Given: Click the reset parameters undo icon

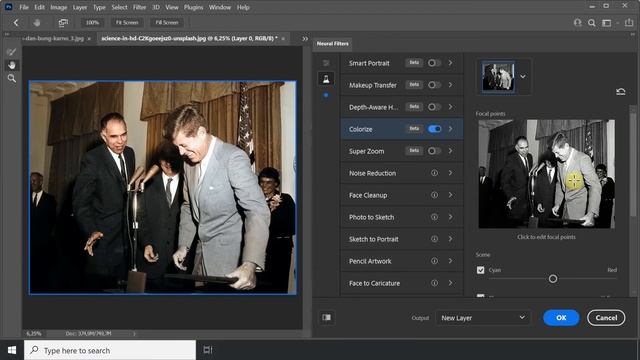Looking at the screenshot, I should pyautogui.click(x=621, y=91).
